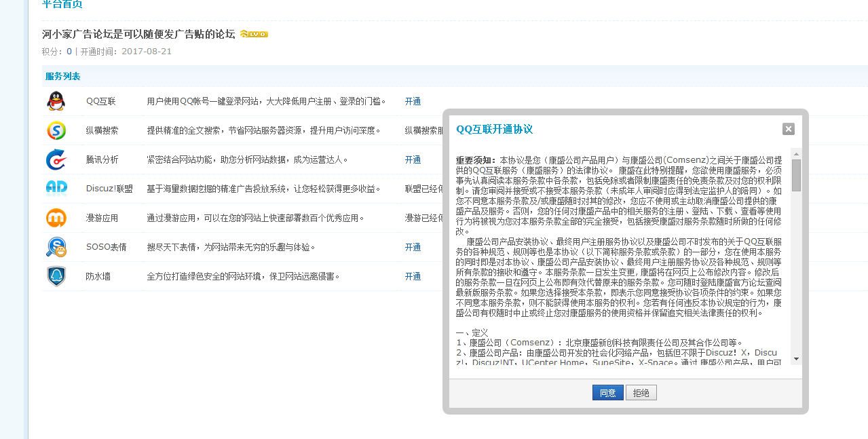Screen dimensions: 868x439
Task: Click the LV0 level badge icon
Action: 254,34
